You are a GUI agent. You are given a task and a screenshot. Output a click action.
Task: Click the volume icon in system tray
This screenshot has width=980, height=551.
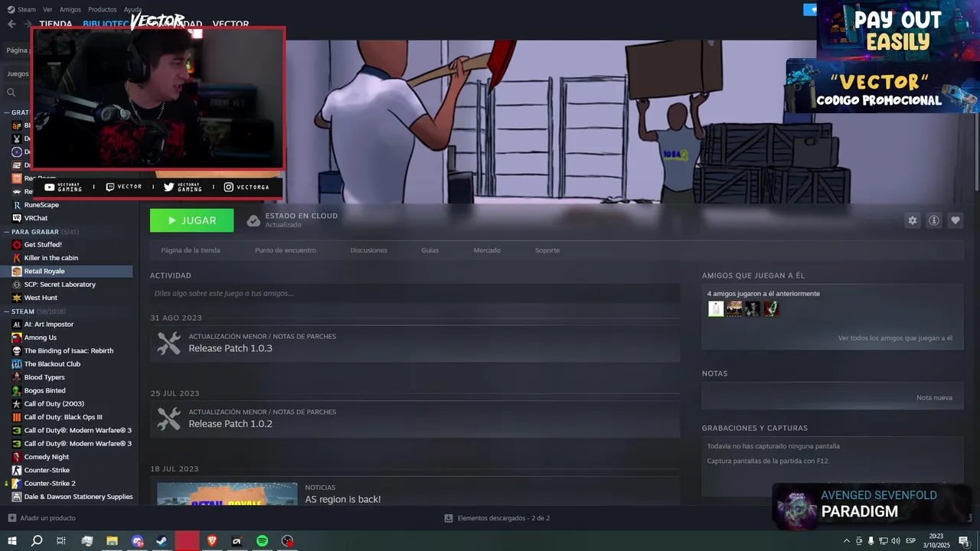click(897, 541)
